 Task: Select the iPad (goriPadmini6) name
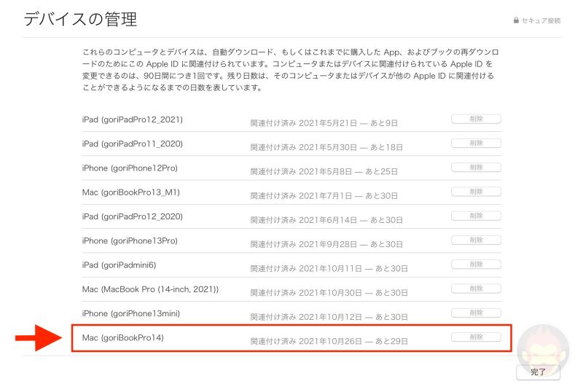point(119,265)
